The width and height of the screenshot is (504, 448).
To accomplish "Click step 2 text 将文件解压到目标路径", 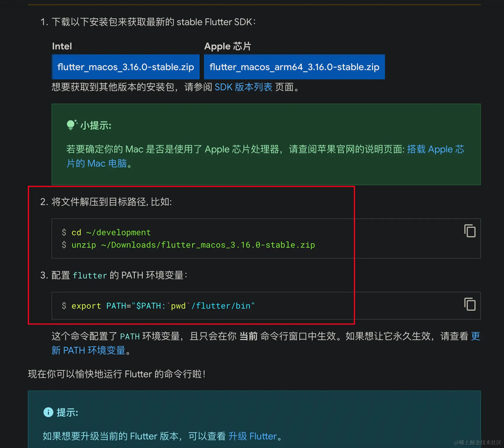I will (x=111, y=202).
